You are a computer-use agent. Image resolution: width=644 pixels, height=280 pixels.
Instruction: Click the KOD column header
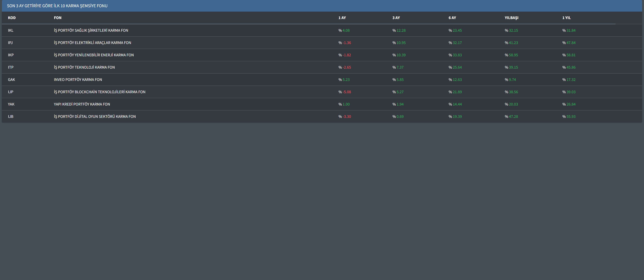(x=12, y=18)
